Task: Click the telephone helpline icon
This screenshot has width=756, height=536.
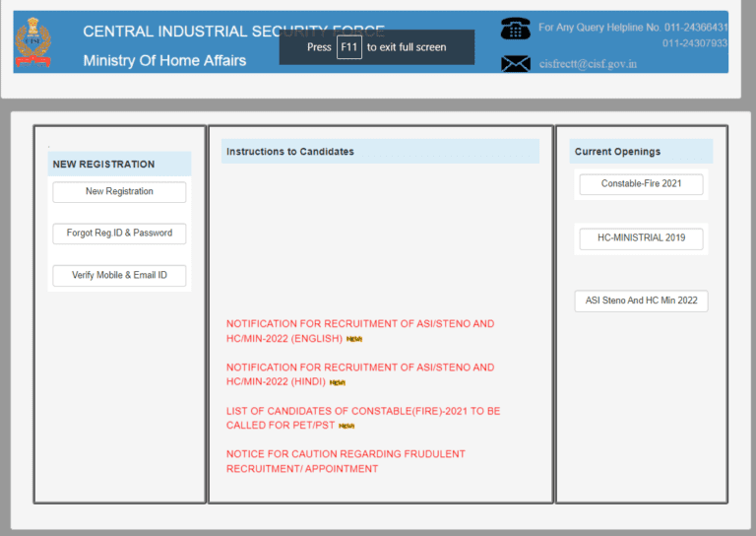Action: pos(516,29)
